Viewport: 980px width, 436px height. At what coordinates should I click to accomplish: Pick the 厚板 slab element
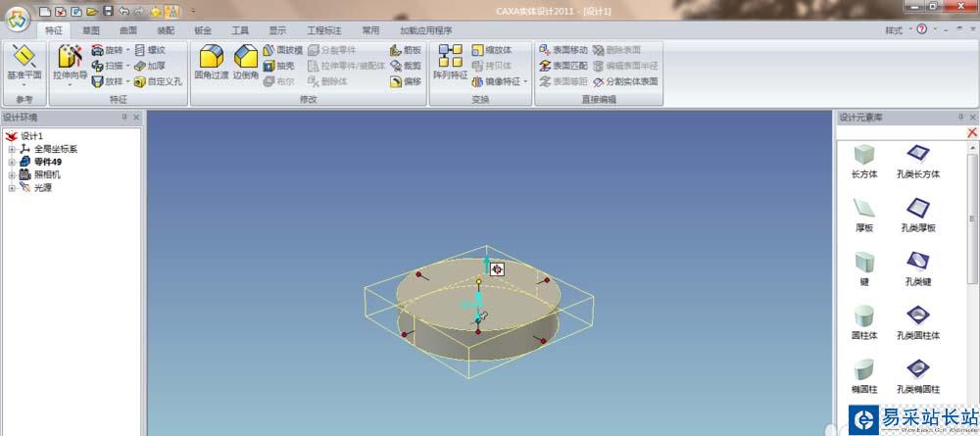point(864,216)
